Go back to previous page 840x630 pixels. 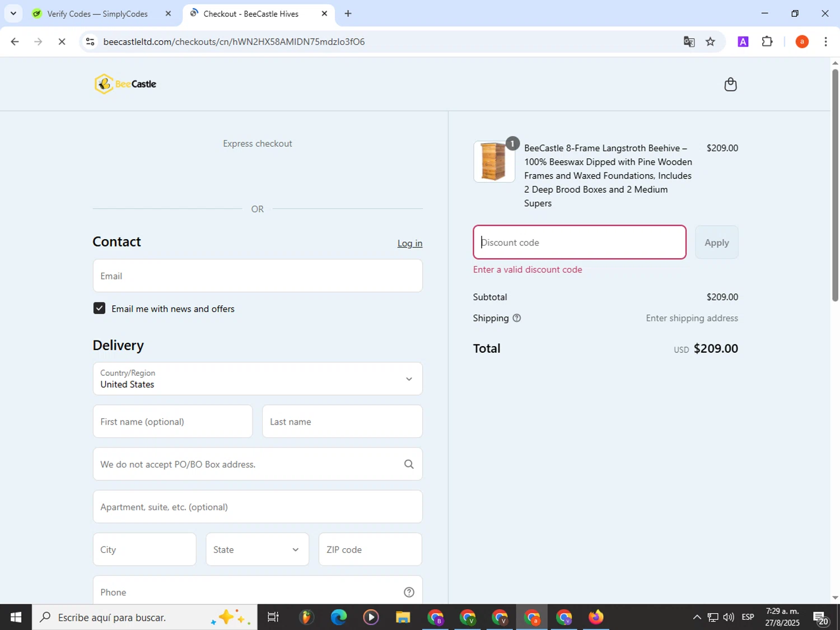[x=15, y=41]
